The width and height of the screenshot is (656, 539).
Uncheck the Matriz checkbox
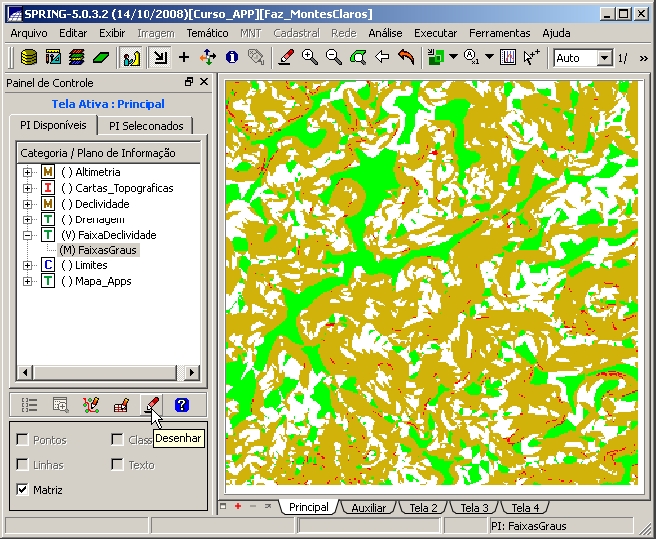23,490
